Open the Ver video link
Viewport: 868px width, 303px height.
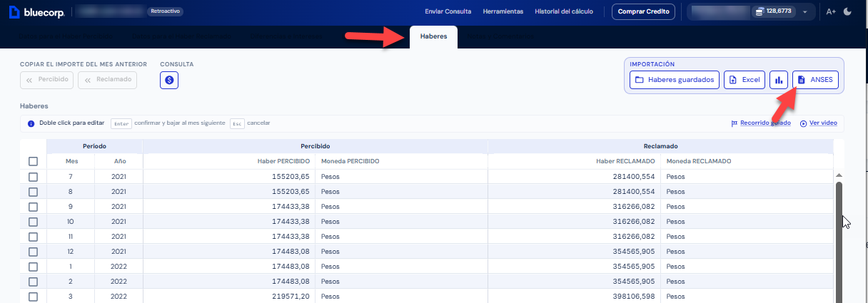(818, 123)
